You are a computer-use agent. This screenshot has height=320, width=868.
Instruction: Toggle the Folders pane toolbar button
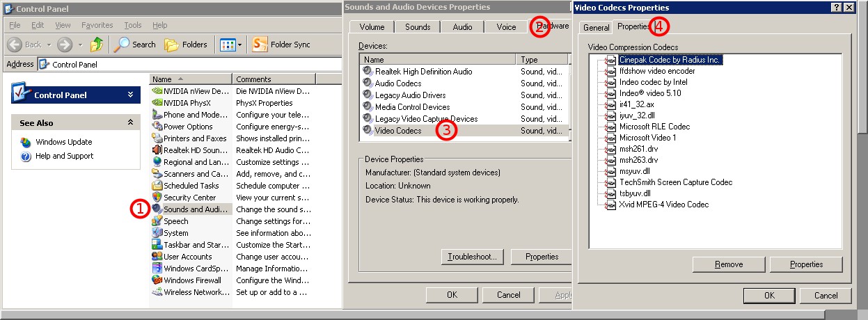pyautogui.click(x=185, y=45)
